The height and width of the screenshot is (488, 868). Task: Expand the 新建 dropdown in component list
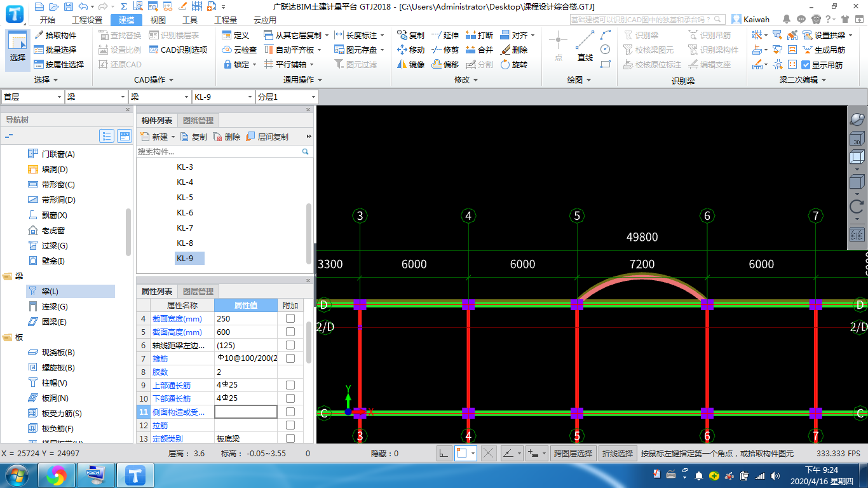173,137
